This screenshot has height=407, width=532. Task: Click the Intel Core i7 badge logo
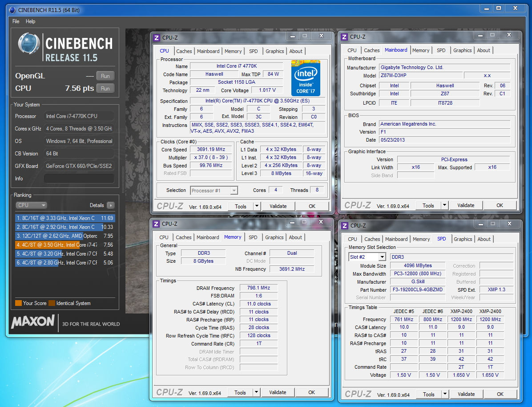tap(306, 78)
